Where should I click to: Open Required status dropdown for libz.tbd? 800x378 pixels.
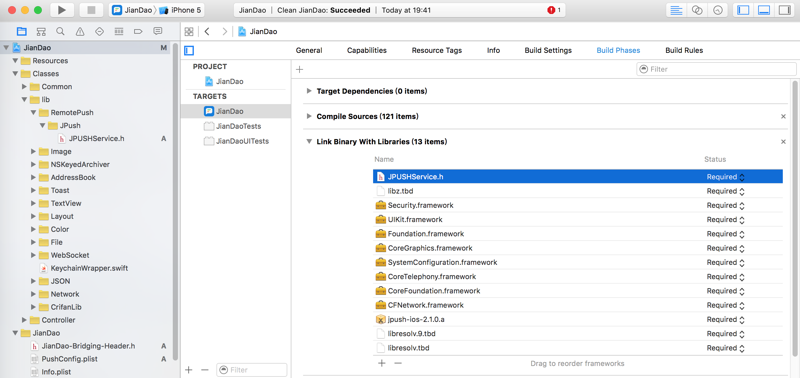726,191
